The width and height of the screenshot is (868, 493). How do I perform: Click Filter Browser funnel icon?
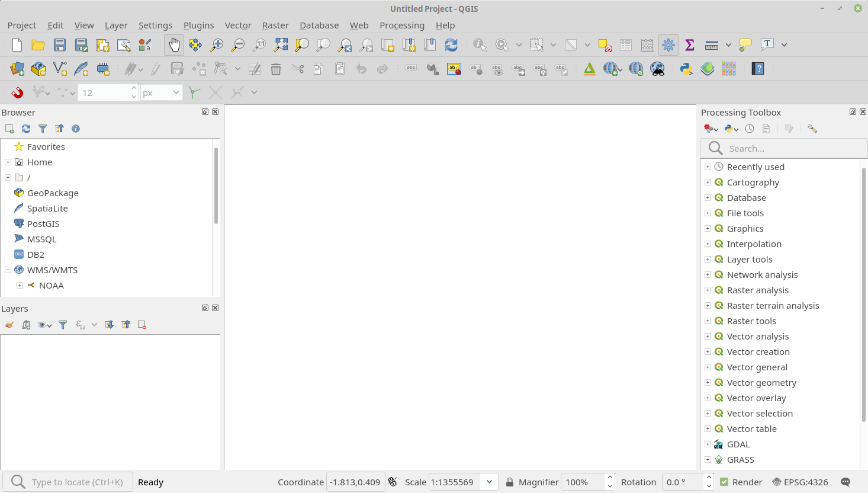tap(43, 129)
